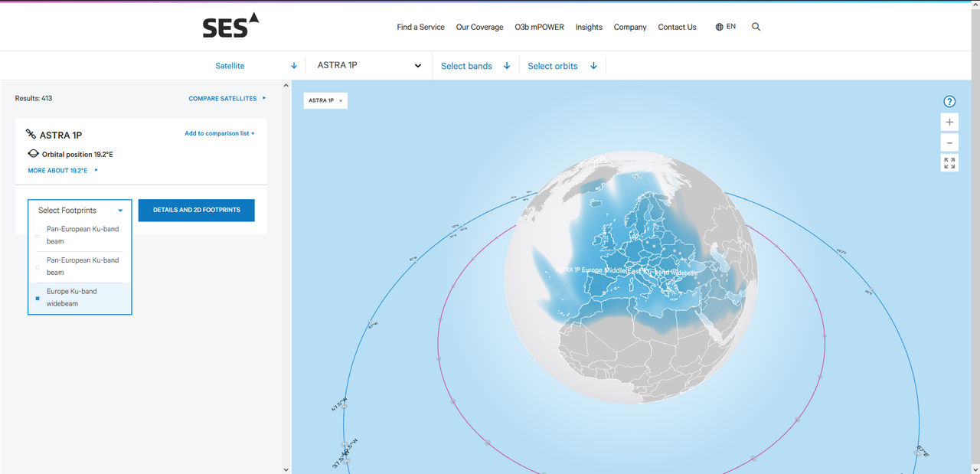Image resolution: width=980 pixels, height=474 pixels.
Task: Go to Contact Us page
Action: [677, 27]
